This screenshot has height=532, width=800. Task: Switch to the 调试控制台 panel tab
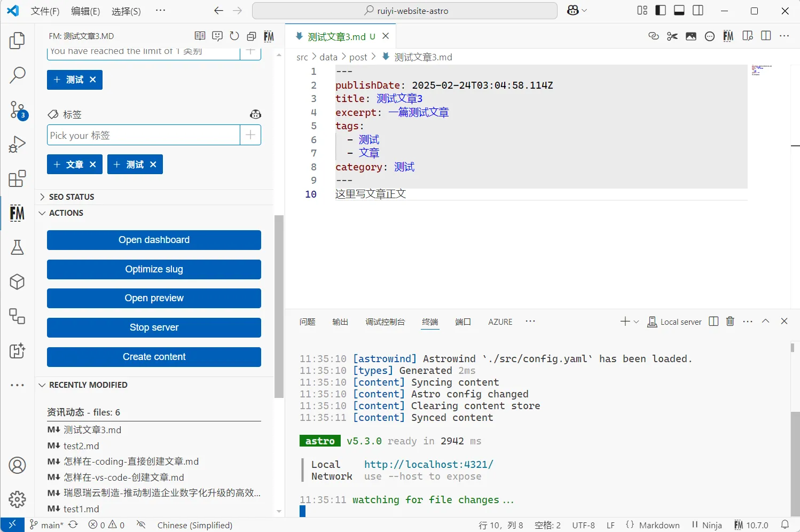click(385, 322)
